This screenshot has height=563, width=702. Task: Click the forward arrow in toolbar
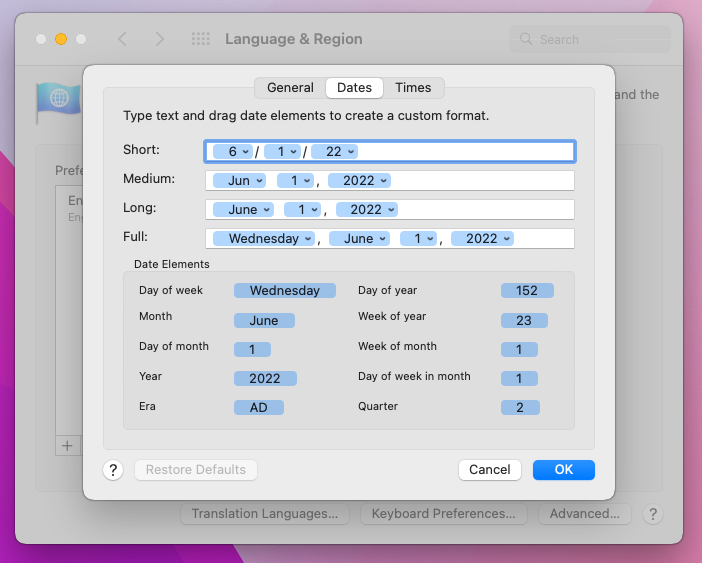click(159, 39)
